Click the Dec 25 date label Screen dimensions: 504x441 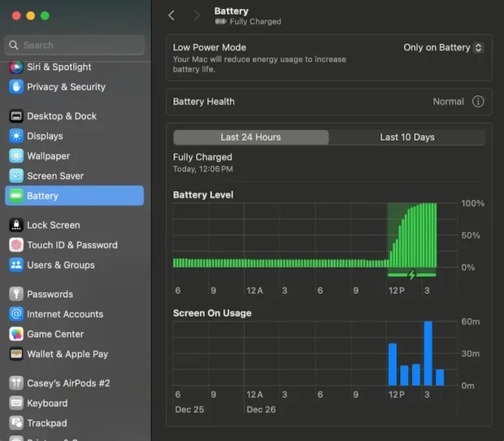coord(189,409)
